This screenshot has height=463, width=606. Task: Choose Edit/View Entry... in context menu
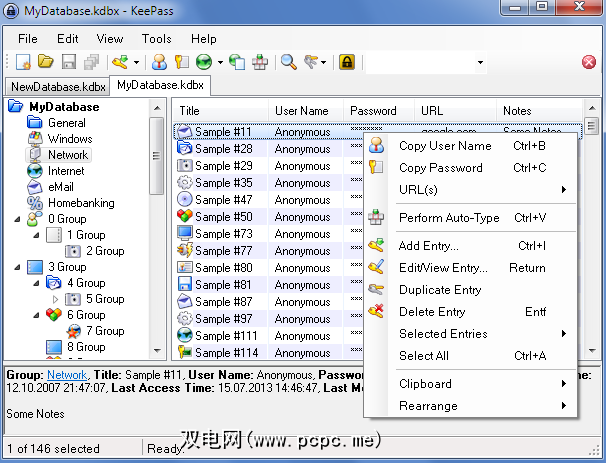click(x=471, y=268)
